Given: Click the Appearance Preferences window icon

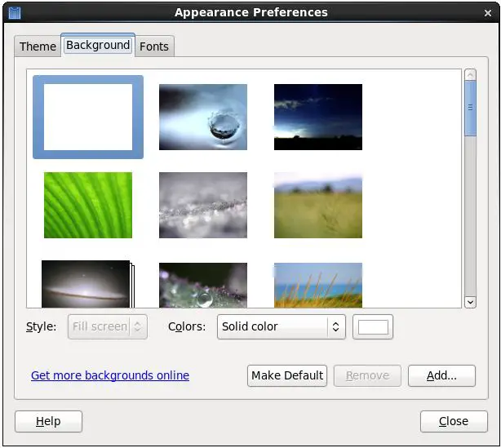Looking at the screenshot, I should [x=15, y=13].
